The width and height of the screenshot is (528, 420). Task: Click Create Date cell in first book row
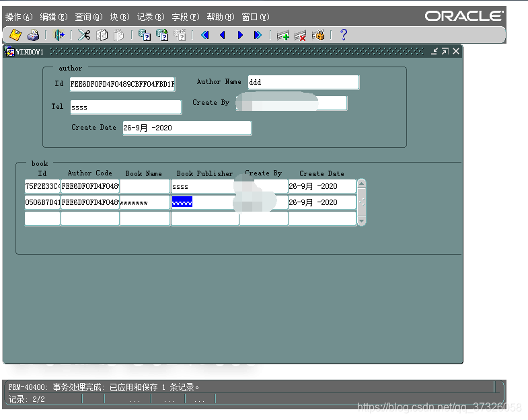322,186
